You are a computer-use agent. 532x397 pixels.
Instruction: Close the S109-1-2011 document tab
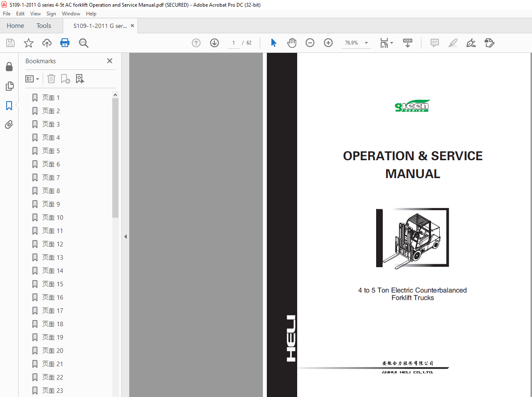tap(133, 26)
